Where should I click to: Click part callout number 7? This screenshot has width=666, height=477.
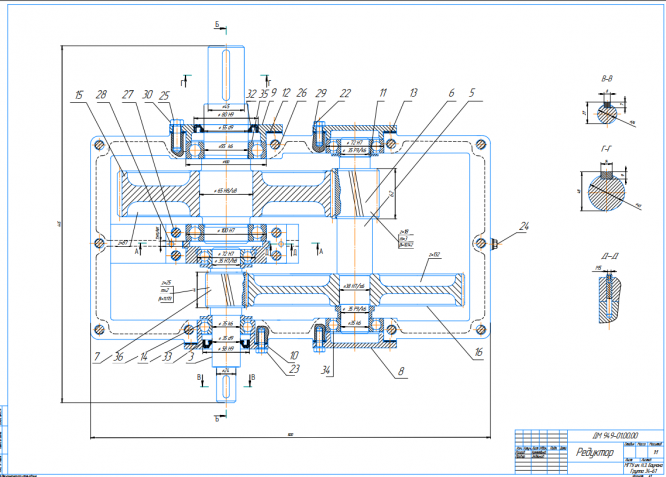(x=97, y=356)
